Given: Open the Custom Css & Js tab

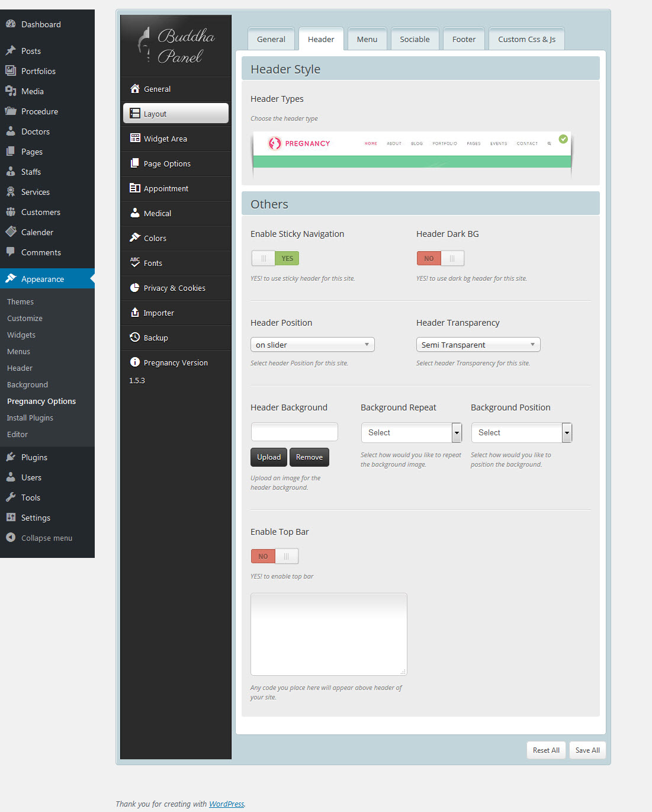Looking at the screenshot, I should pos(526,38).
